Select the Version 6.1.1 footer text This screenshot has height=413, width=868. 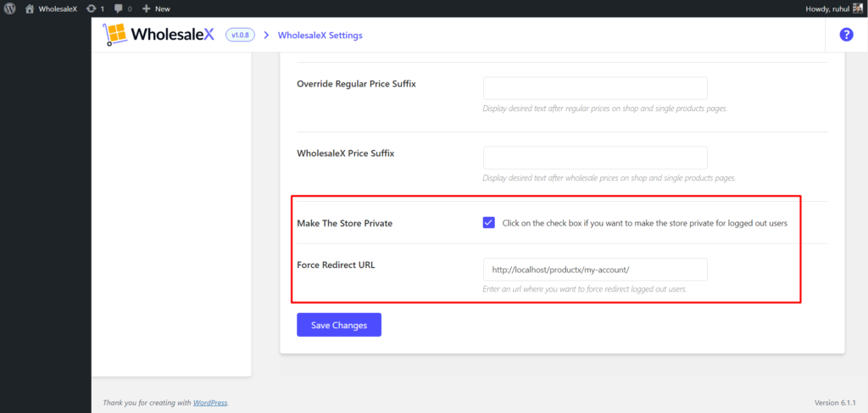[835, 403]
